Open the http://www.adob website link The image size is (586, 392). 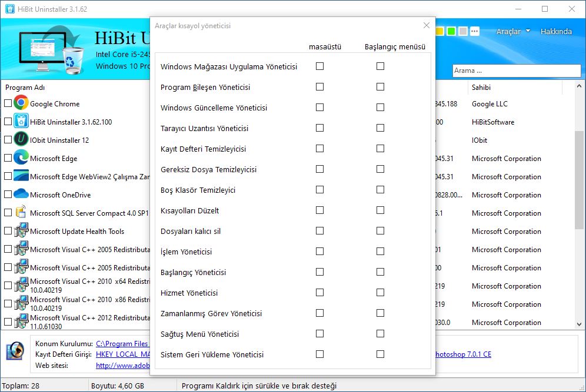(122, 366)
